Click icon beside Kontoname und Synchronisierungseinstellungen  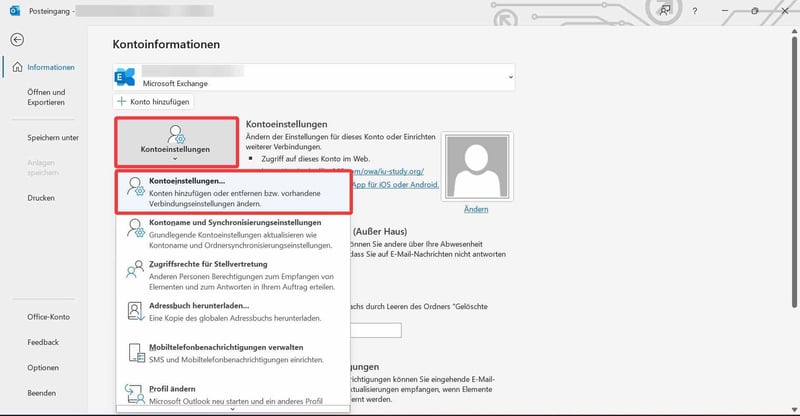(136, 228)
